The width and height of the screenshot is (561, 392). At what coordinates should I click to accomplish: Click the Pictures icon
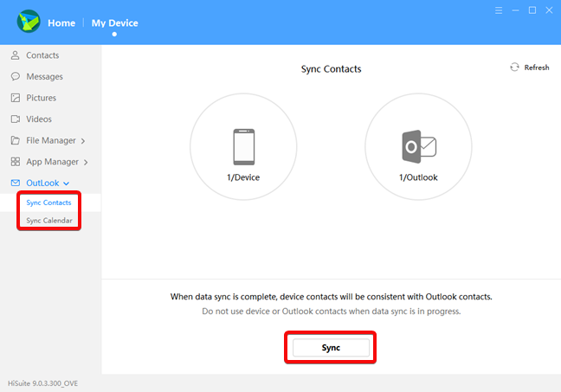tap(16, 98)
